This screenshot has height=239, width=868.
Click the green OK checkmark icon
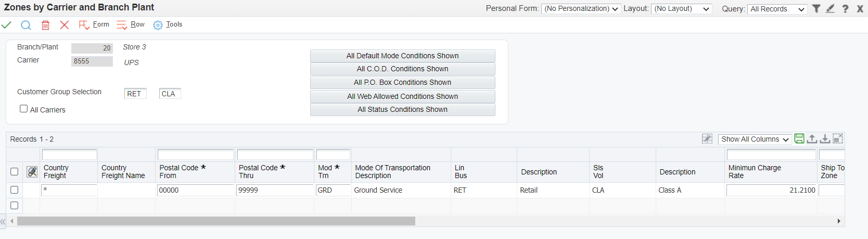click(x=6, y=25)
